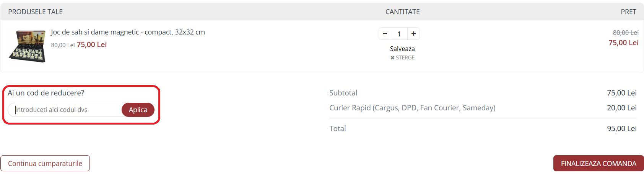Open the chess set product thumbnail
The image size is (644, 174).
click(x=27, y=46)
